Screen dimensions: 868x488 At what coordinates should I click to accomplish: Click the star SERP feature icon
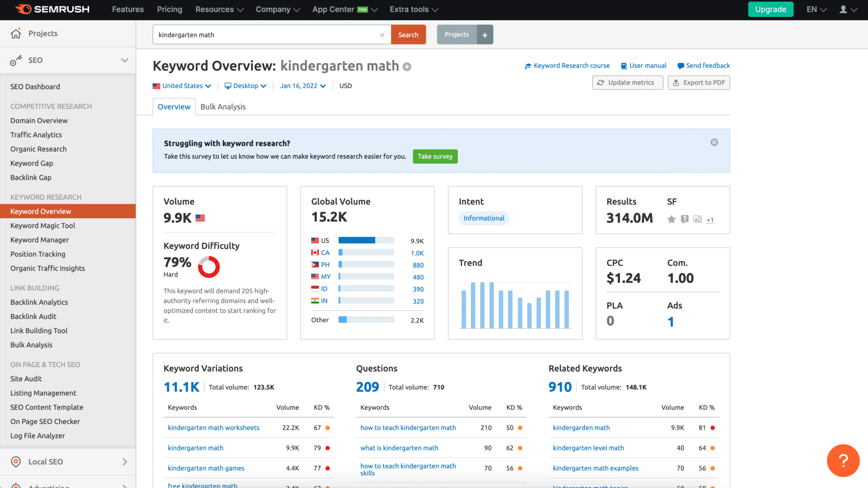tap(671, 219)
